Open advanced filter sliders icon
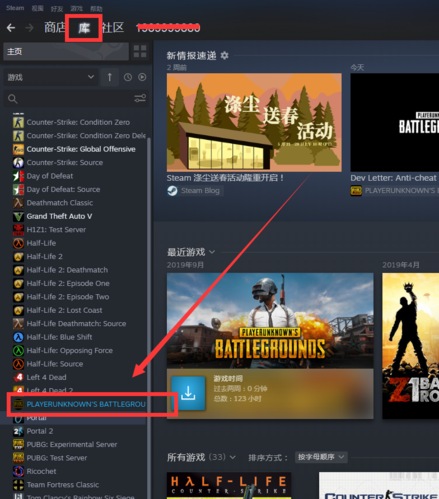 (140, 98)
